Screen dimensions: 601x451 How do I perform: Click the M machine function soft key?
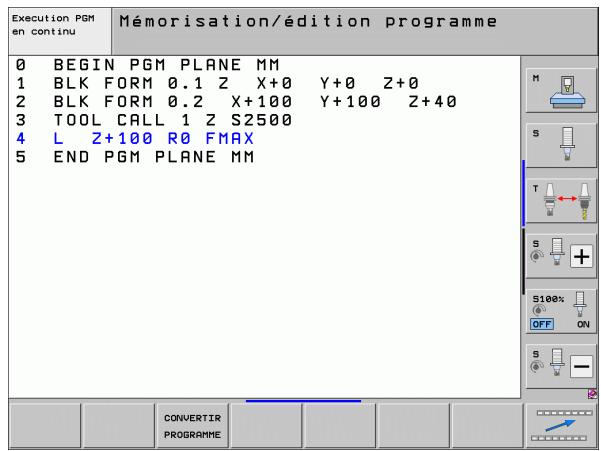[x=561, y=90]
